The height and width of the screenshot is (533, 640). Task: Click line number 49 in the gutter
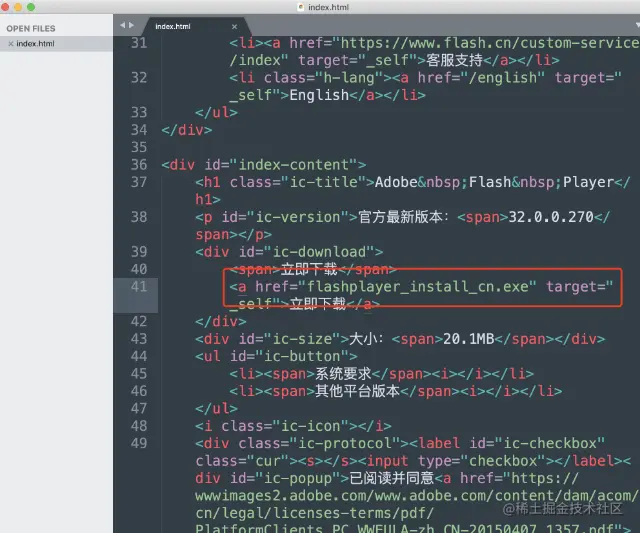pyautogui.click(x=139, y=443)
